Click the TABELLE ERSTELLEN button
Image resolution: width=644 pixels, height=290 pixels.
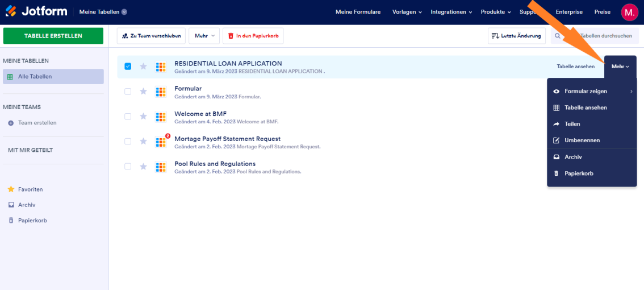(x=53, y=36)
